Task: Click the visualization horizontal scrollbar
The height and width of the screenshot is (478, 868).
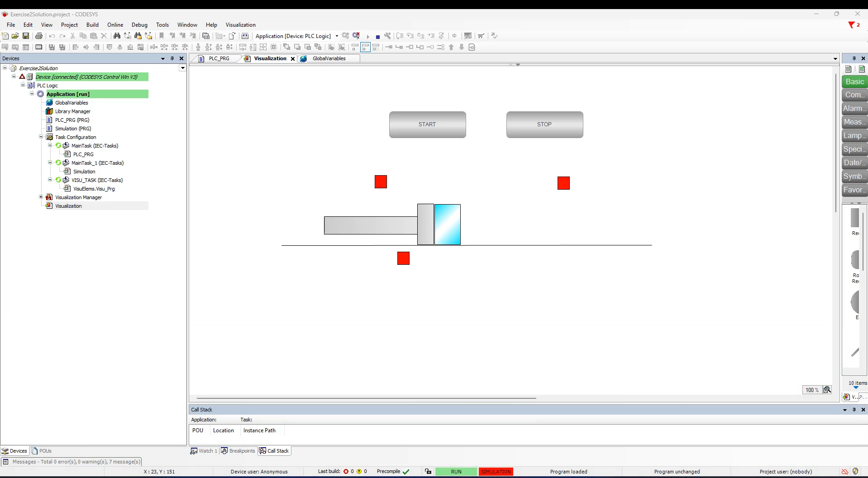Action: point(367,399)
